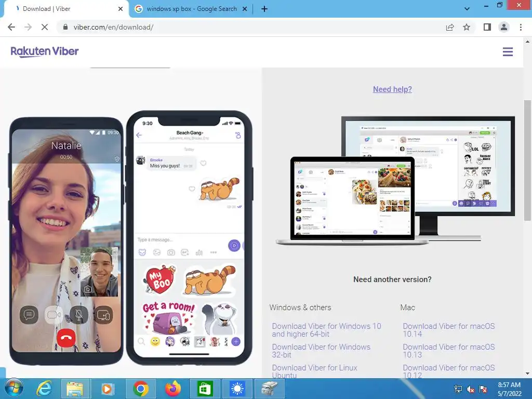Click the 'Windows & others' label
The image size is (532, 399).
(x=300, y=308)
